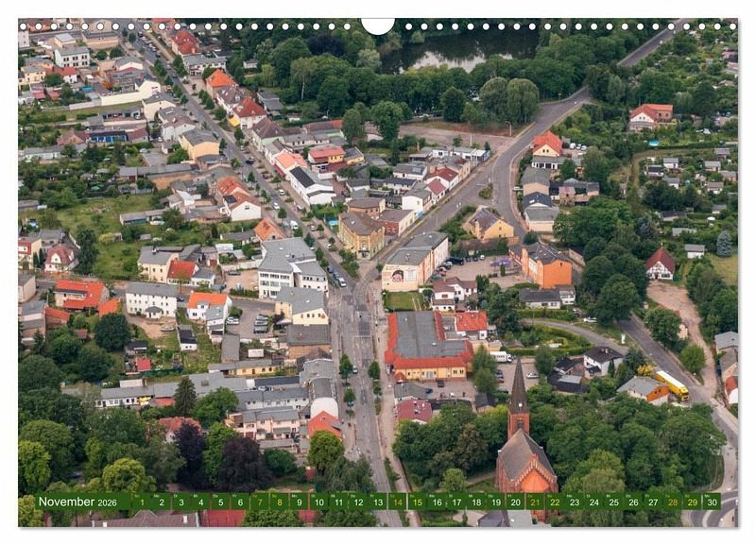Select day 30 at the strip's end
The height and width of the screenshot is (545, 756).
coord(713,502)
